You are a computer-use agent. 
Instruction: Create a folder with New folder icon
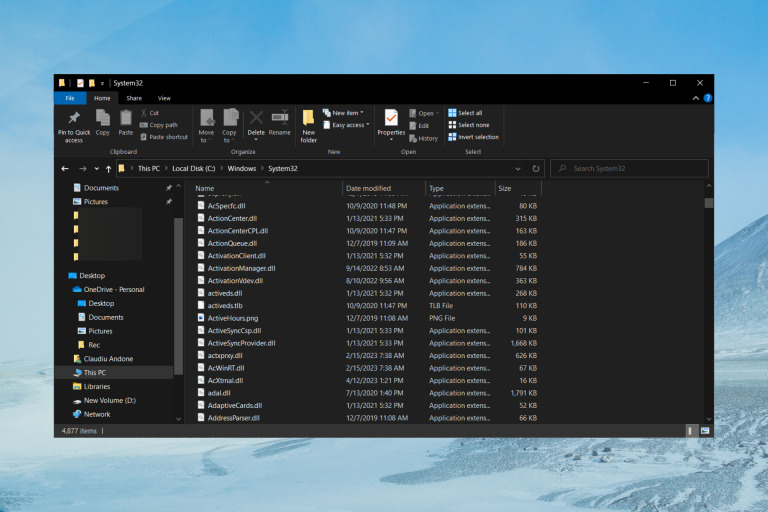click(308, 119)
